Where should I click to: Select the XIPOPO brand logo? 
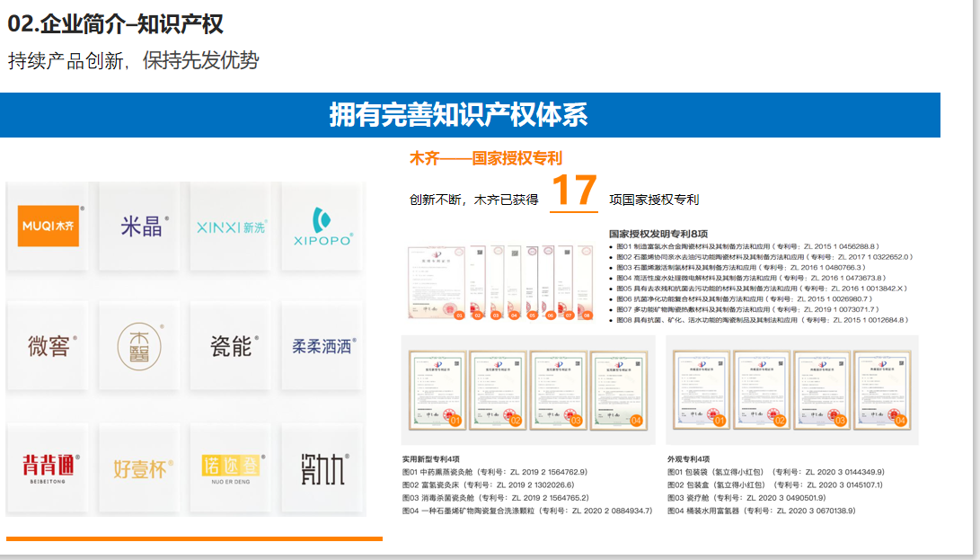322,227
